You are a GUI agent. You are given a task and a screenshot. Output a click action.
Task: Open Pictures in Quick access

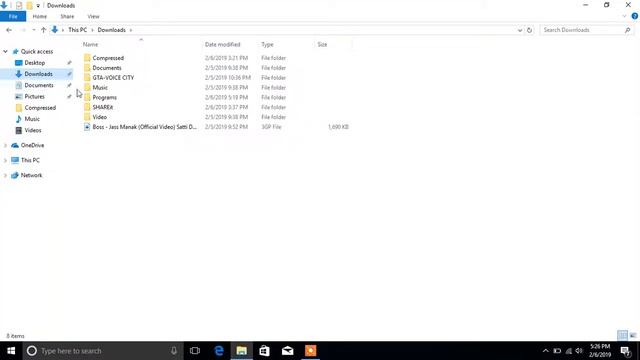(34, 96)
